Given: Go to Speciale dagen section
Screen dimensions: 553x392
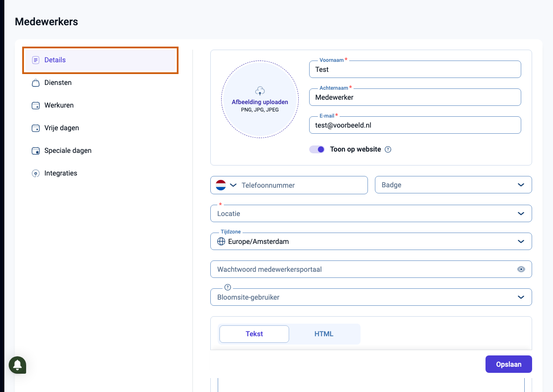Looking at the screenshot, I should point(100,151).
